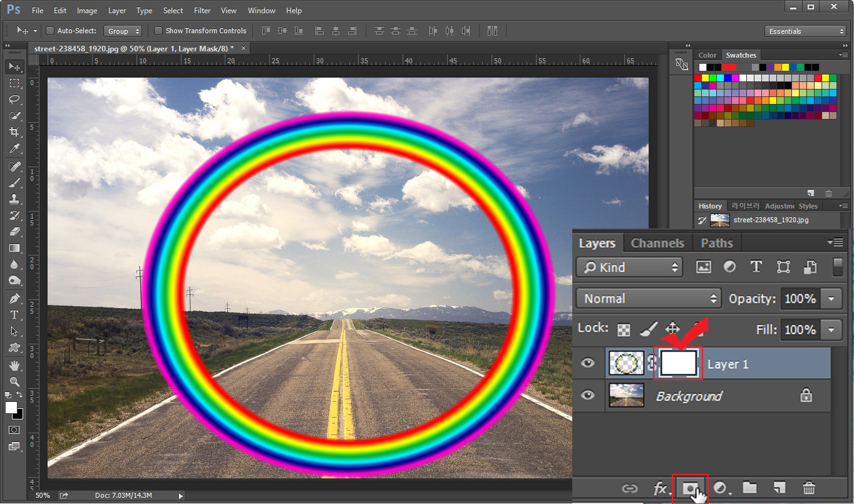Click Layers panel trash icon
This screenshot has width=854, height=504.
click(x=809, y=488)
